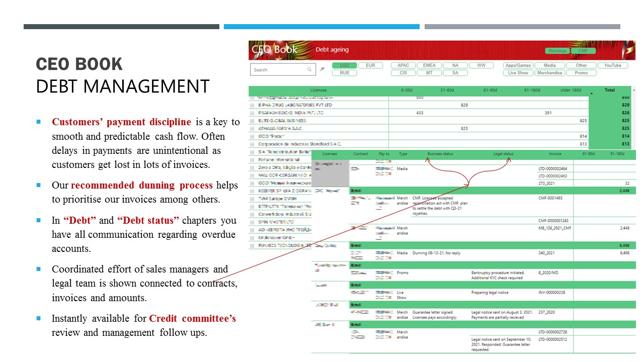The image size is (644, 362).
Task: Click the Legal status column header
Action: pyautogui.click(x=503, y=154)
